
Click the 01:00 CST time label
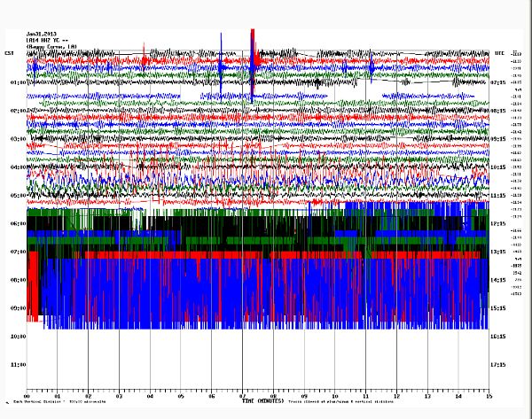click(x=15, y=82)
